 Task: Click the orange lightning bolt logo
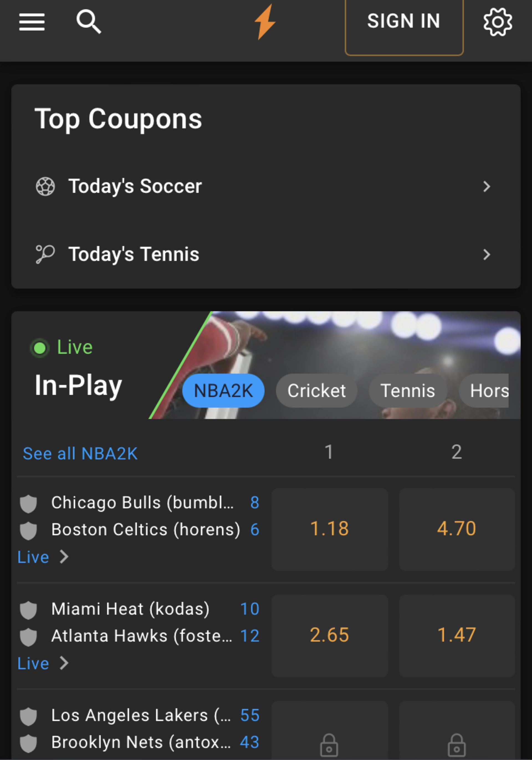(x=265, y=22)
